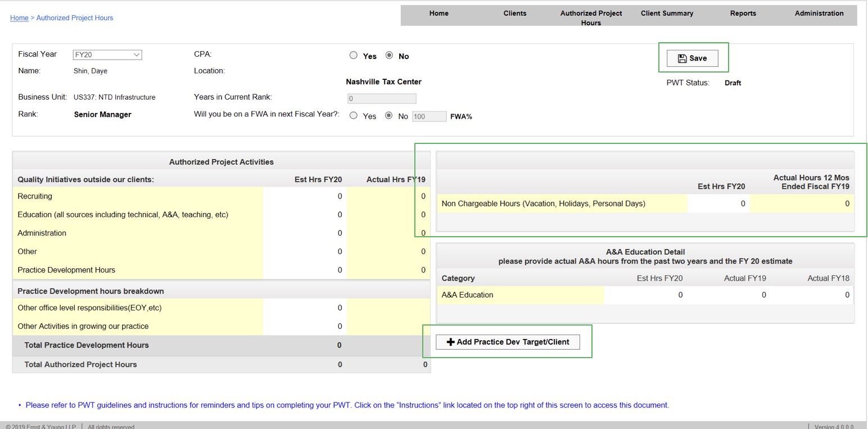868x429 pixels.
Task: Edit Education Est Hrs FY20 value
Action: click(305, 215)
